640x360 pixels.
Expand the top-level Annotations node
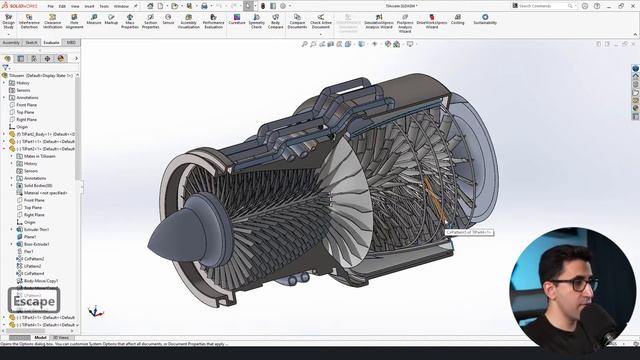coord(4,98)
